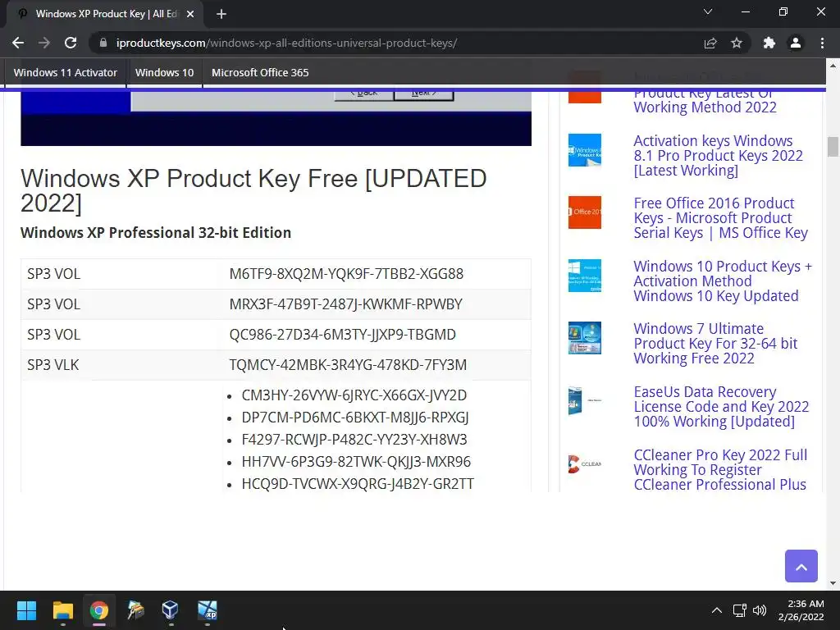The width and height of the screenshot is (840, 630).
Task: Open Windows 7 Ultimate Product Key link
Action: 715,344
